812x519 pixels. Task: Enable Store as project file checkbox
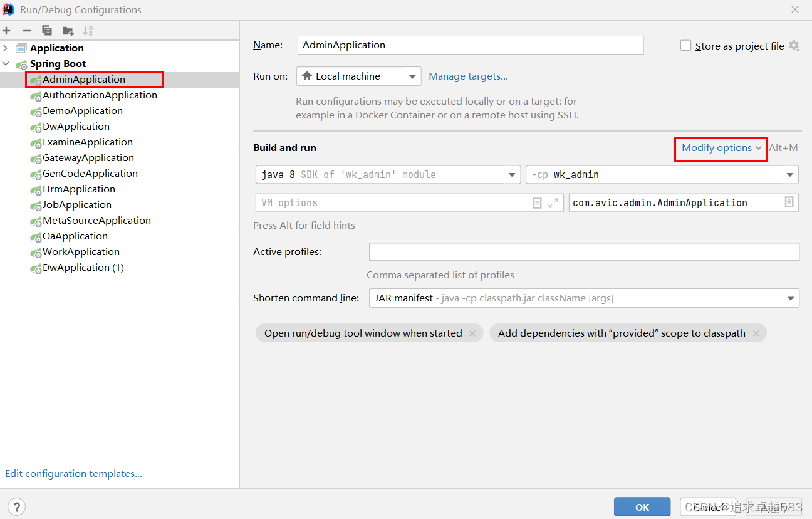click(x=685, y=46)
